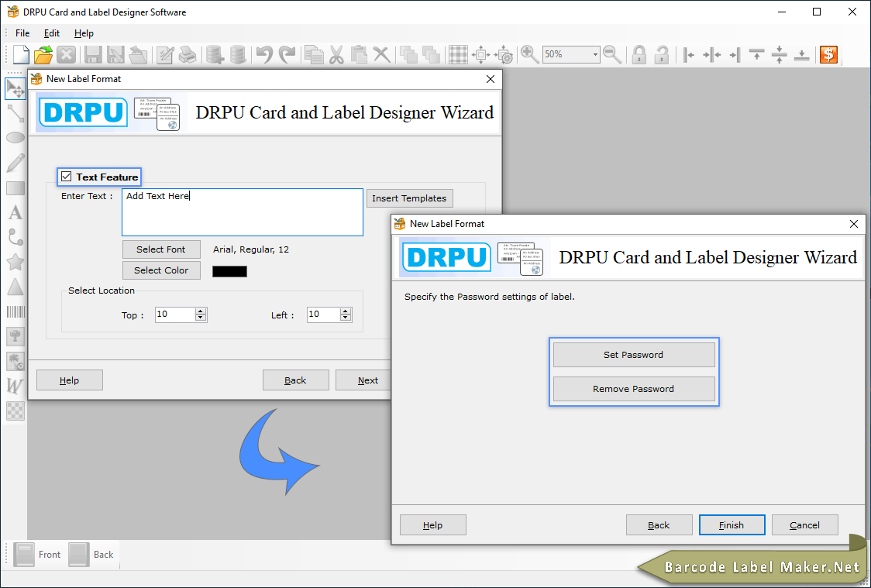Switch to the Front side tab

coord(38,554)
